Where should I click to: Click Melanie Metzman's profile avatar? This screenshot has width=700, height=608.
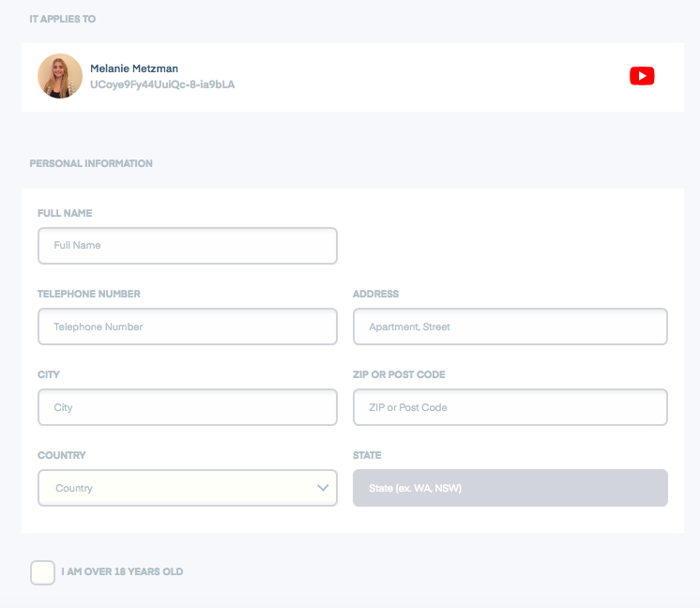[60, 76]
